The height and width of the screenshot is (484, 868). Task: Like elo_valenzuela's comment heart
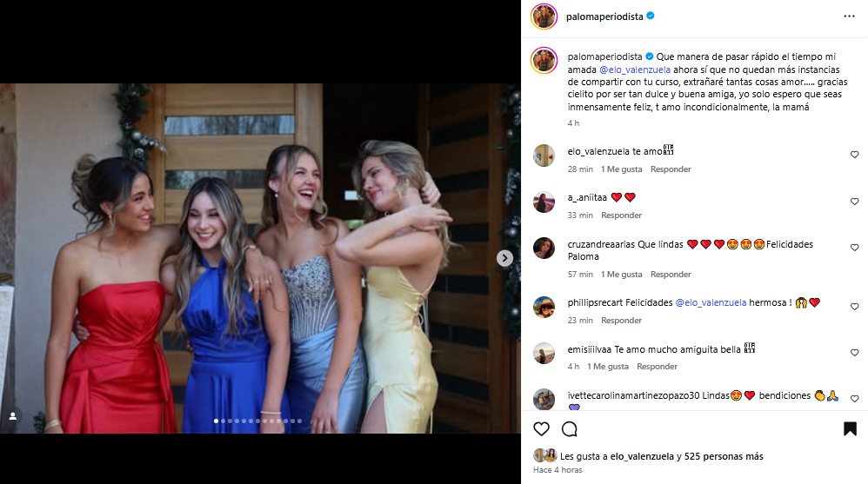tap(854, 155)
